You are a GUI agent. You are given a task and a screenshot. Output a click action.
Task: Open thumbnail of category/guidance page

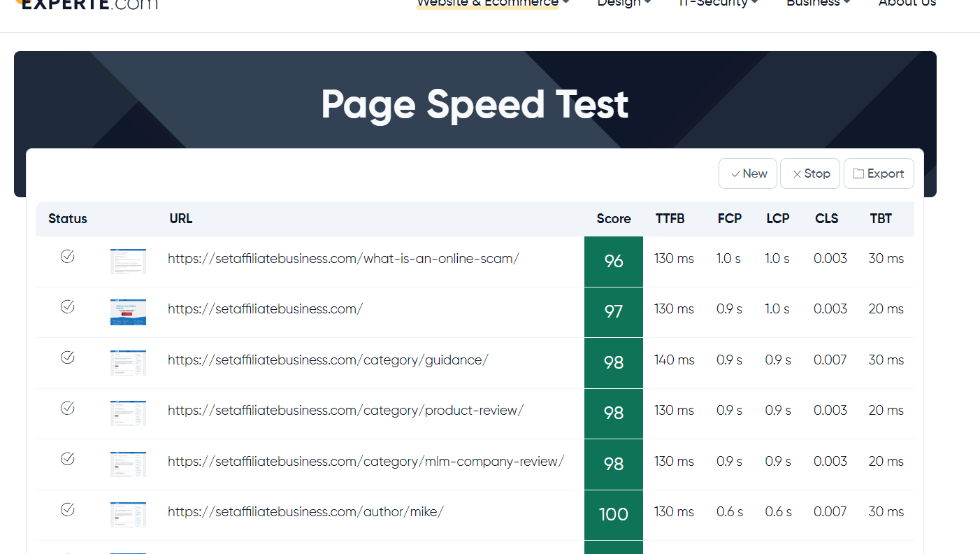[128, 363]
